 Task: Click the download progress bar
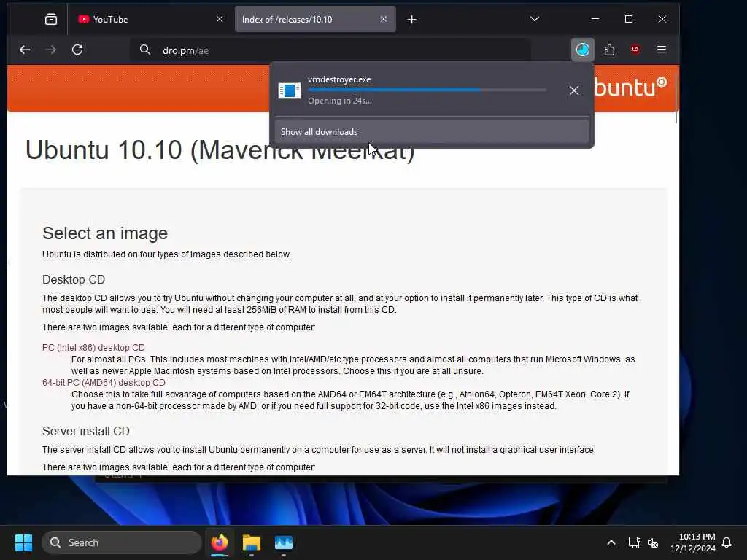(x=427, y=90)
